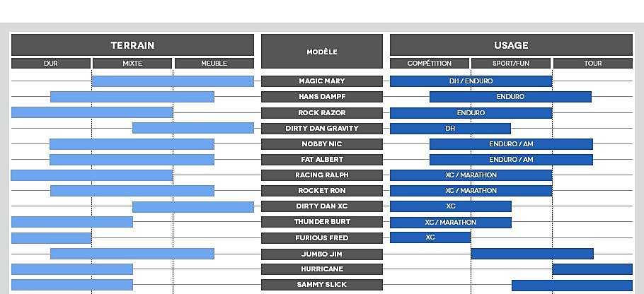The width and height of the screenshot is (644, 294).
Task: Open the DIRTY DAN GRAVITY model
Action: point(322,129)
